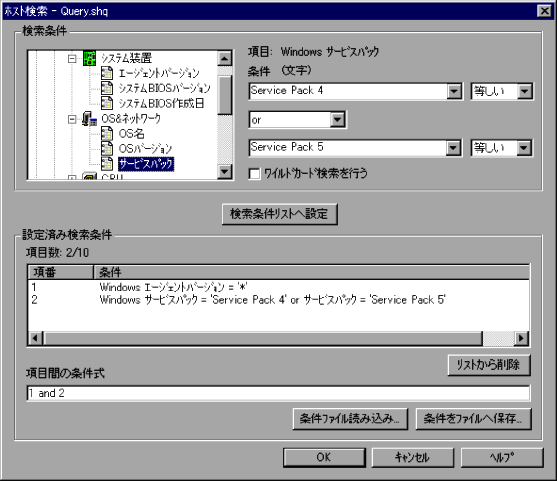The width and height of the screenshot is (557, 481).
Task: Open the or operator dropdown
Action: point(337,120)
